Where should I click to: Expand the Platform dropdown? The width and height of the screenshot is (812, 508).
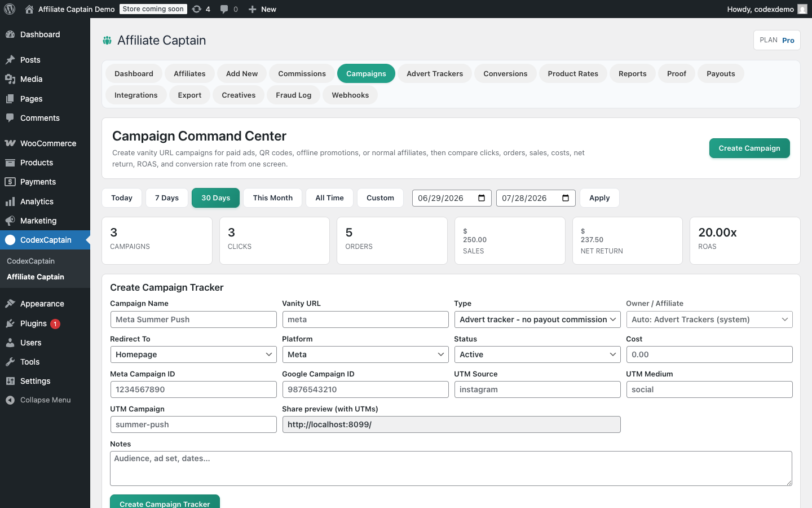tap(365, 354)
